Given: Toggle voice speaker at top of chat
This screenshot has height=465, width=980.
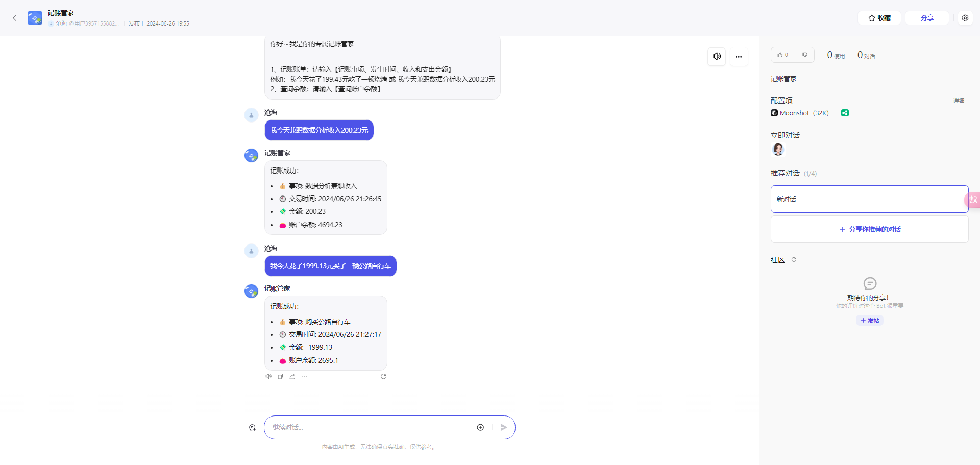Looking at the screenshot, I should [x=717, y=56].
